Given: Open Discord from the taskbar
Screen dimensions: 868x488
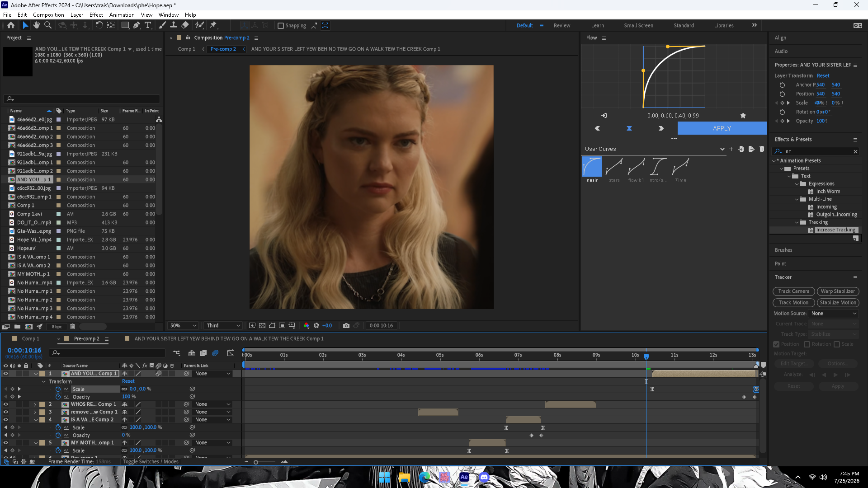Looking at the screenshot, I should (x=484, y=477).
